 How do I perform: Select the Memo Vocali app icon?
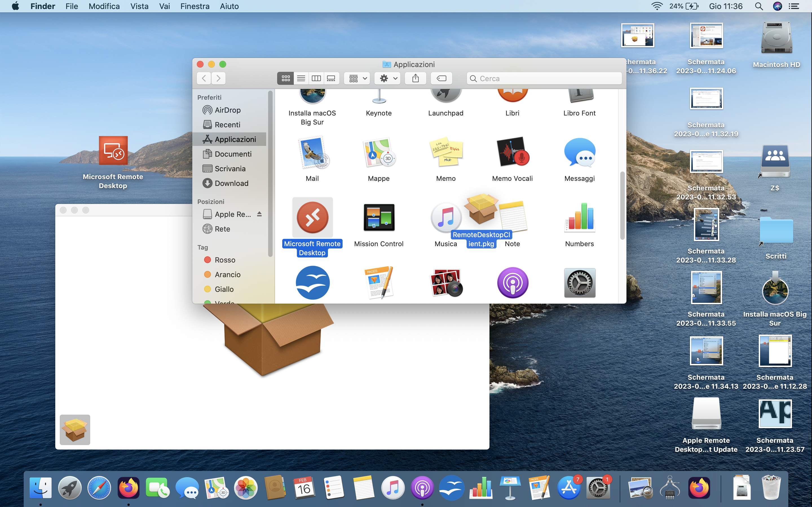(x=512, y=152)
